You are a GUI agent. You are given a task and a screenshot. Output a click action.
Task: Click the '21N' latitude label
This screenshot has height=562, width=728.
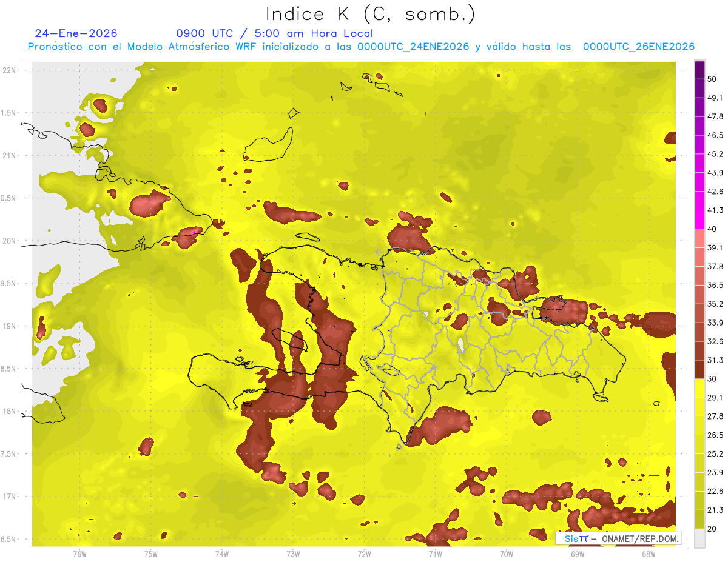pos(9,155)
